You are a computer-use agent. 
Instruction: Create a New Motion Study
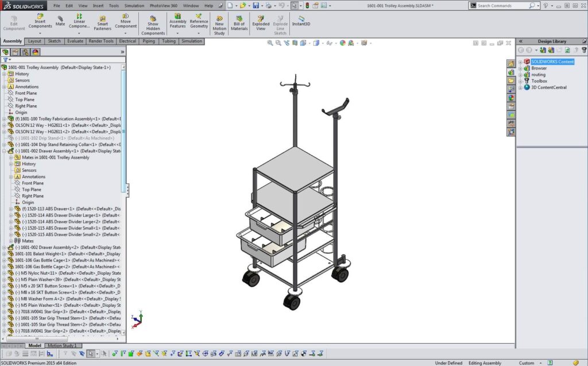click(219, 24)
